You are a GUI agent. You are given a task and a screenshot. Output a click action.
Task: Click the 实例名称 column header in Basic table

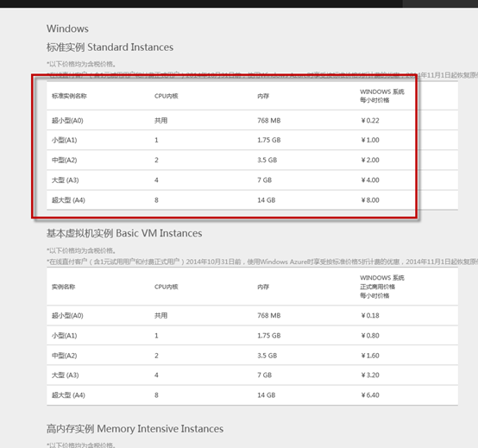[63, 287]
